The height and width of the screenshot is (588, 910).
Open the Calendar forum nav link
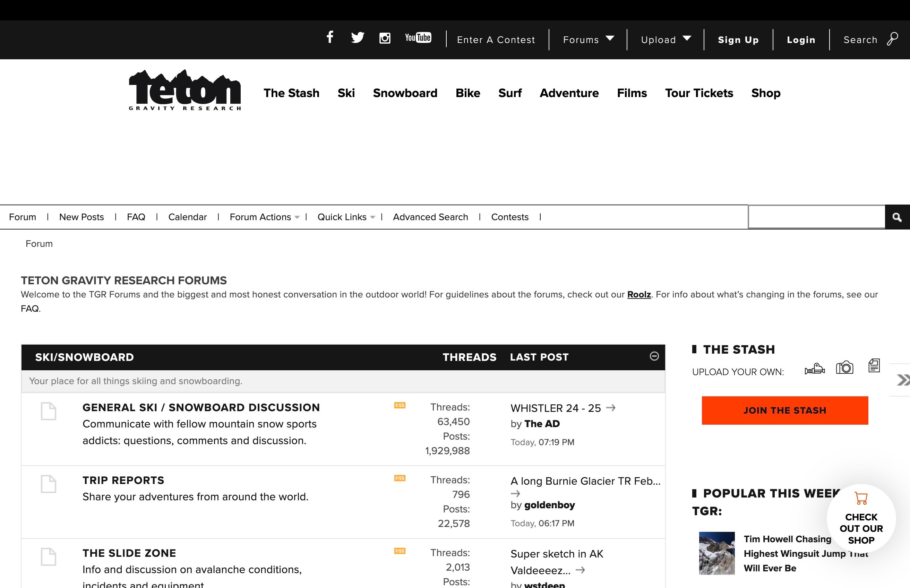point(188,217)
